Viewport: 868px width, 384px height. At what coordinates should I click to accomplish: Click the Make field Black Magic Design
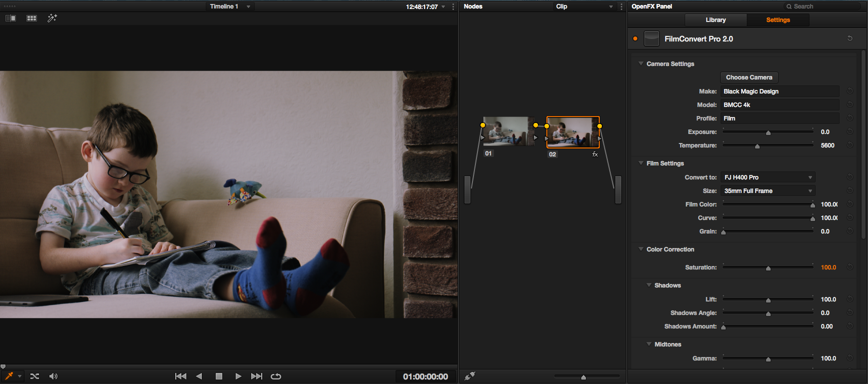point(780,91)
